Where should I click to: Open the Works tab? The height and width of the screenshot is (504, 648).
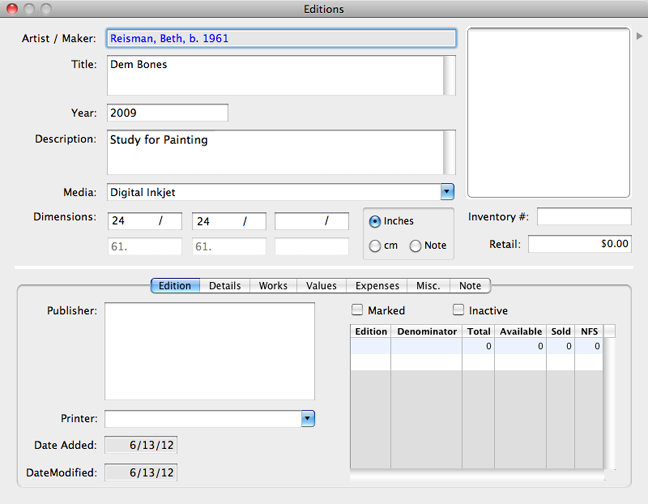273,286
